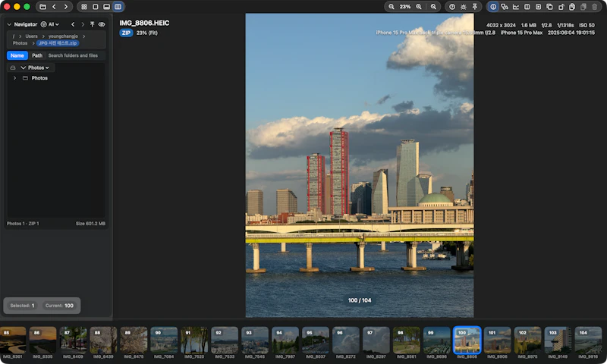Go to youngchangjo in breadcrumb path
This screenshot has width=607, height=364.
pos(63,36)
